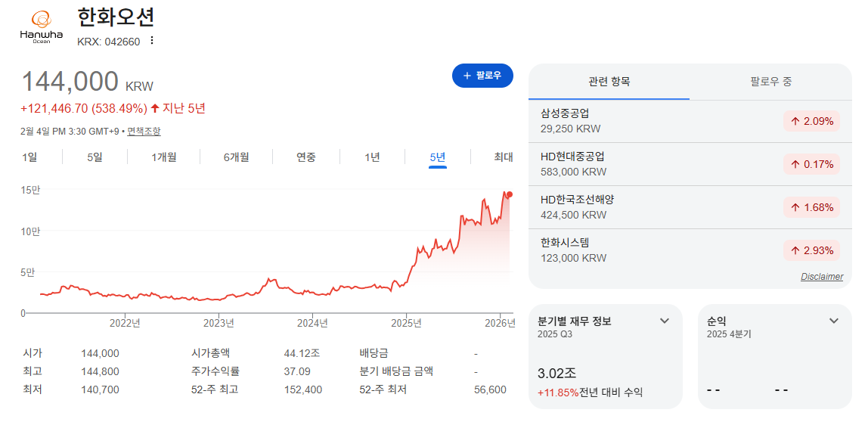Click the 시가총액 value 44.12조
Viewport: 868px width, 422px height.
point(302,353)
